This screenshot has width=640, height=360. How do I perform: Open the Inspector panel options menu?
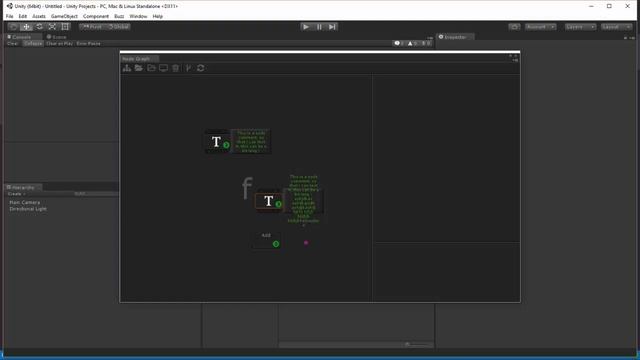[x=632, y=38]
